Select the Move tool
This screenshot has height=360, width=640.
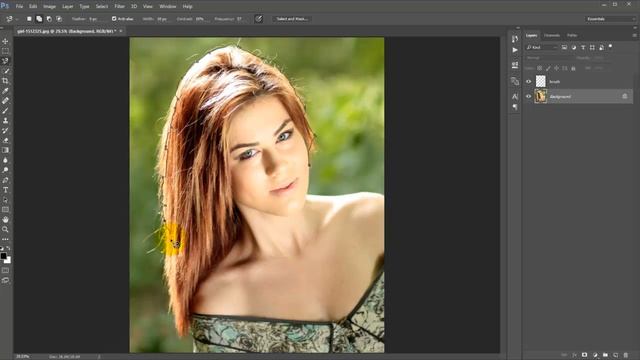(x=5, y=41)
